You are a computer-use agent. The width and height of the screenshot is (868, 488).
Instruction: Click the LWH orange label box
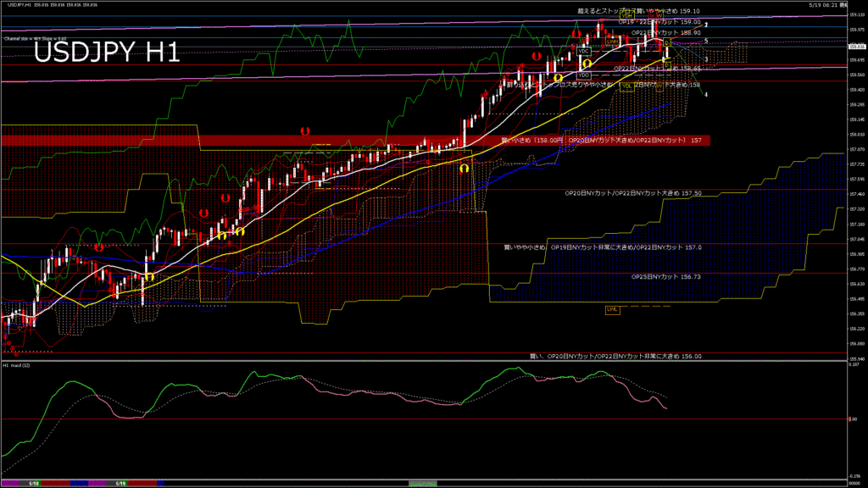point(612,42)
